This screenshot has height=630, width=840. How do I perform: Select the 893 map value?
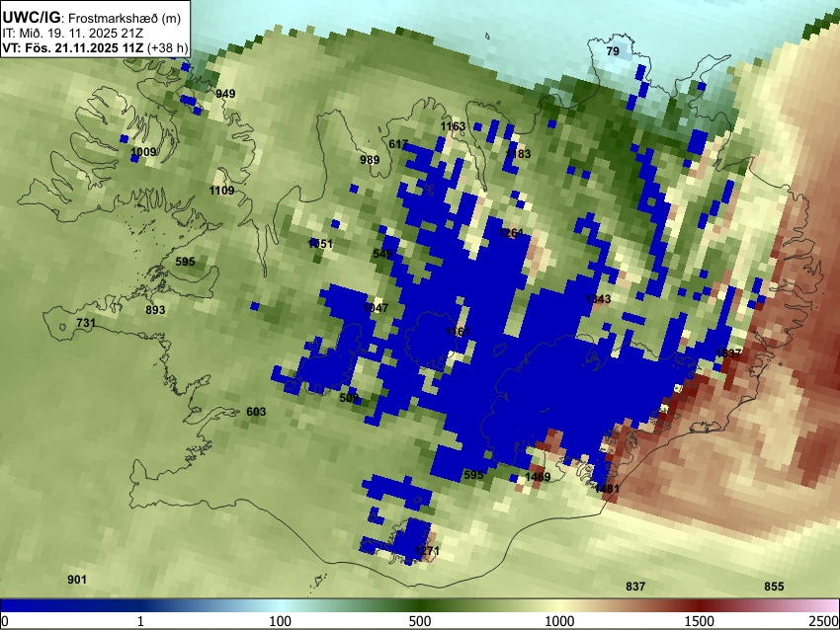pos(155,310)
